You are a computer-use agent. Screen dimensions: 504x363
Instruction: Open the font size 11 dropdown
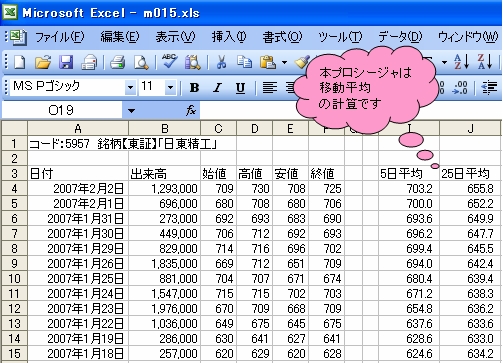pyautogui.click(x=171, y=88)
